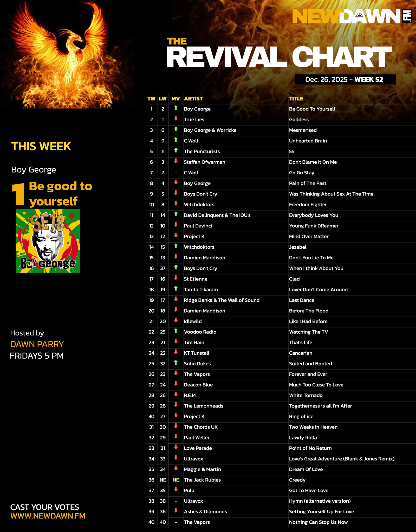Click the green up arrow for The Puncturists
The width and height of the screenshot is (416, 532).
pos(176,150)
